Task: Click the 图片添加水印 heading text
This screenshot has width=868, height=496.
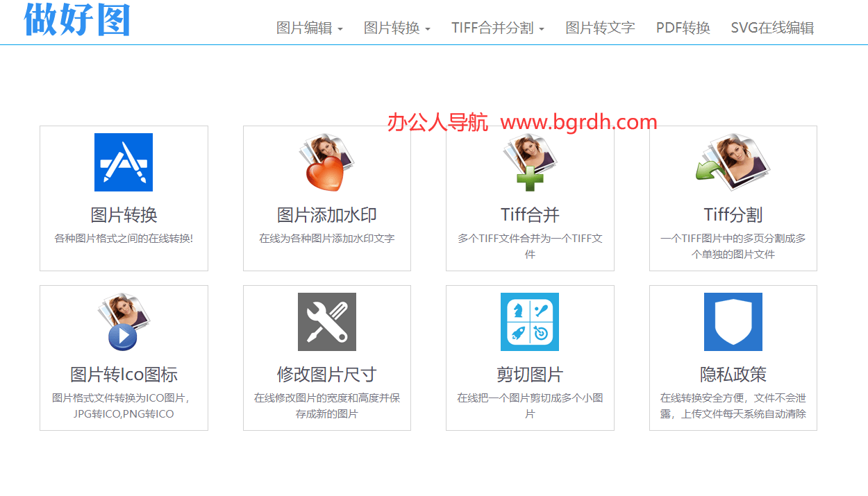Action: (x=326, y=215)
